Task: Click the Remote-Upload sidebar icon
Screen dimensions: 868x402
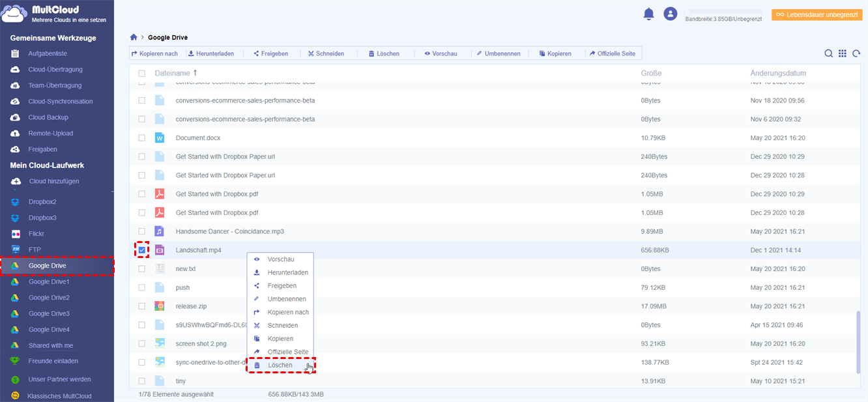Action: [x=15, y=134]
